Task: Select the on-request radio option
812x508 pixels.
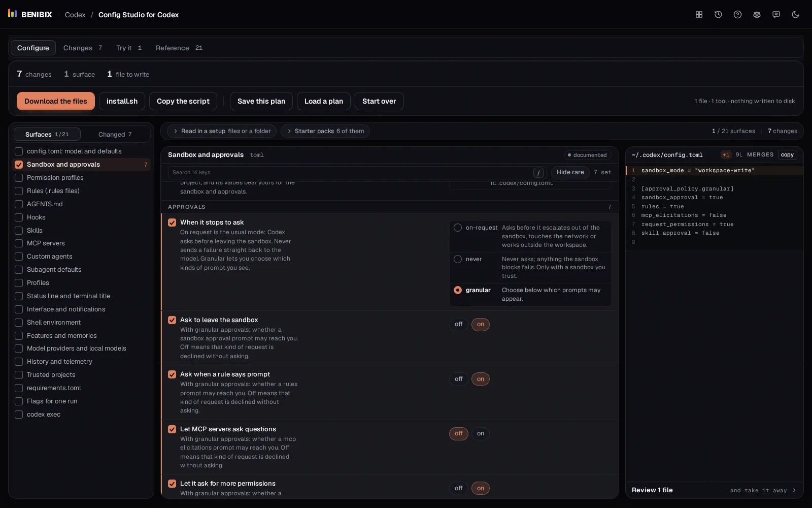Action: [x=458, y=228]
